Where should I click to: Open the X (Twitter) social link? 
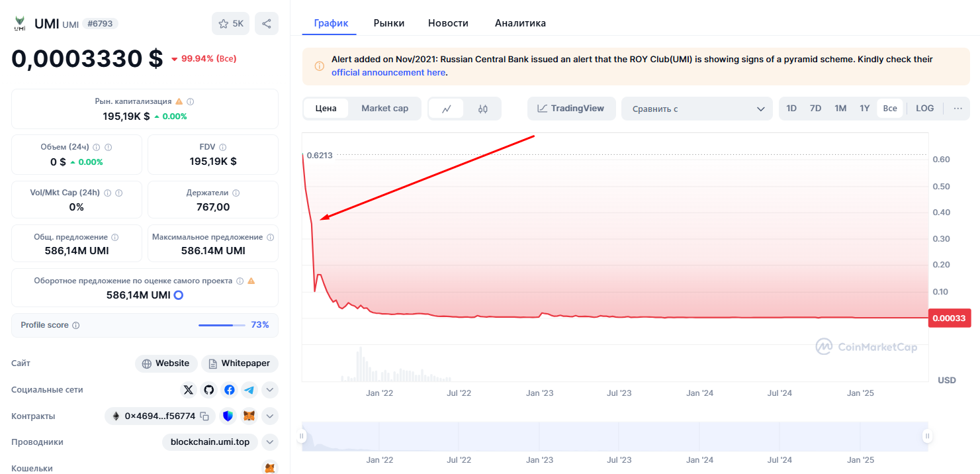[x=189, y=390]
